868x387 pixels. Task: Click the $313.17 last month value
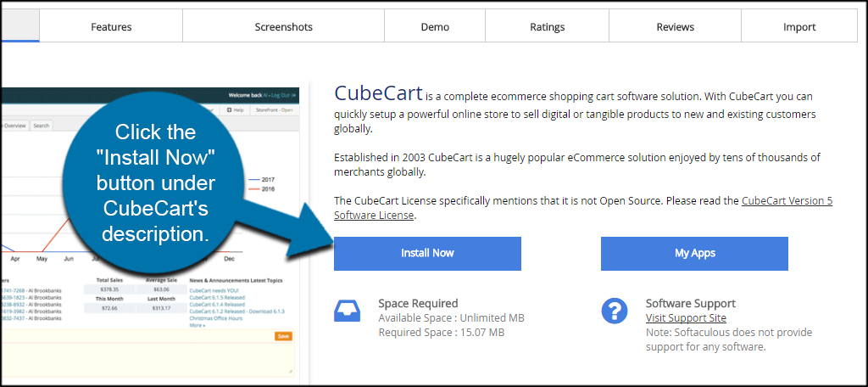tap(162, 308)
